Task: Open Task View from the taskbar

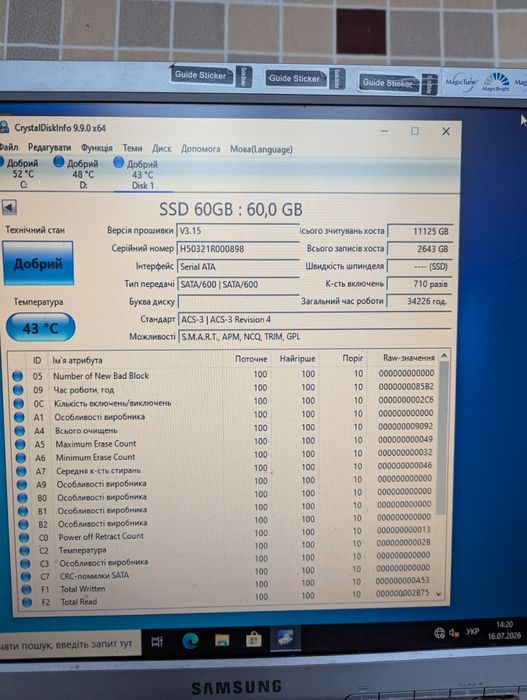Action: click(x=157, y=642)
